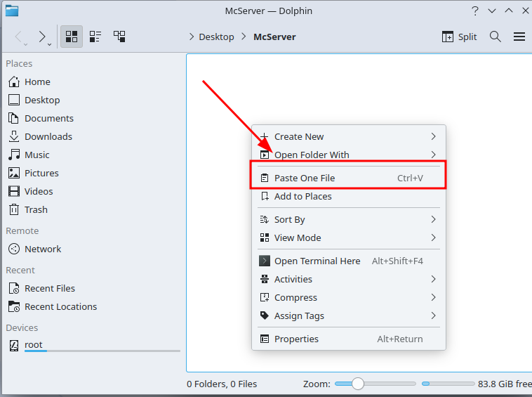
Task: Switch to Icons view mode
Action: (71, 37)
